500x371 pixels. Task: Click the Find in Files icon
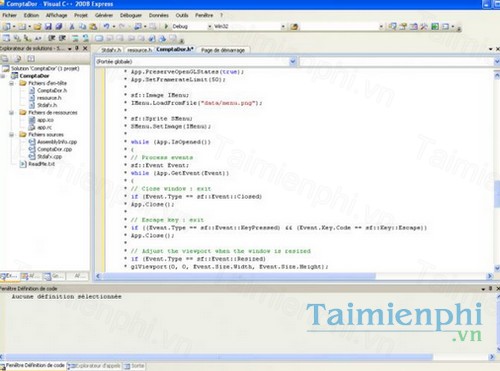[x=294, y=27]
